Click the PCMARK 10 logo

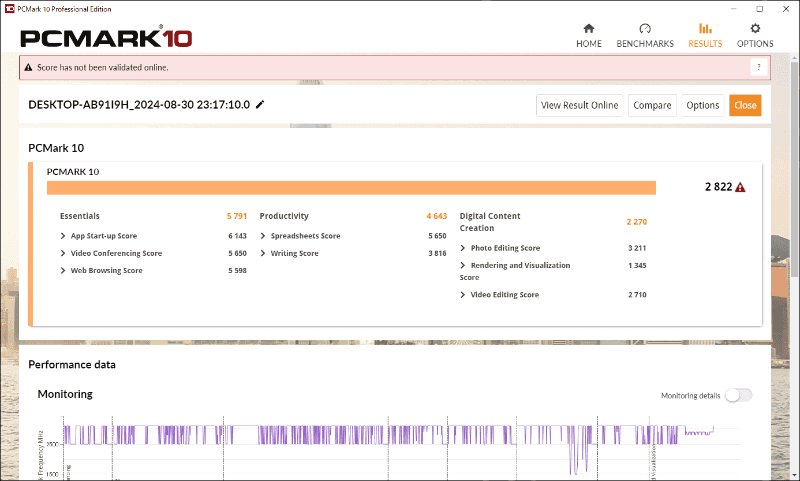tap(106, 38)
